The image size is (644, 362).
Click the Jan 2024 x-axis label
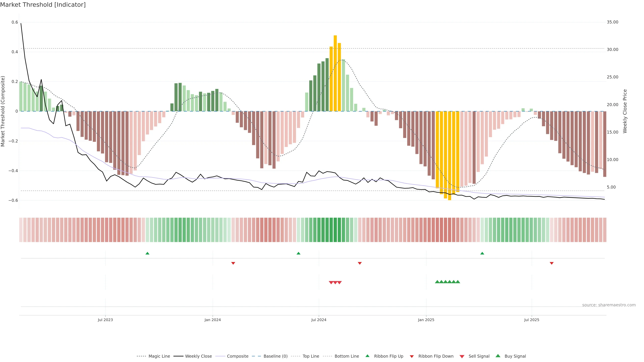pyautogui.click(x=212, y=320)
